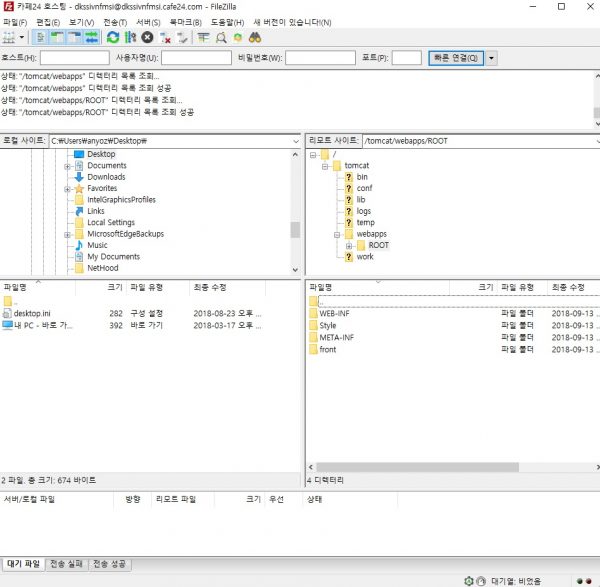
Task: Open the 새 버전이 있습니다!(N) menu
Action: pos(292,22)
